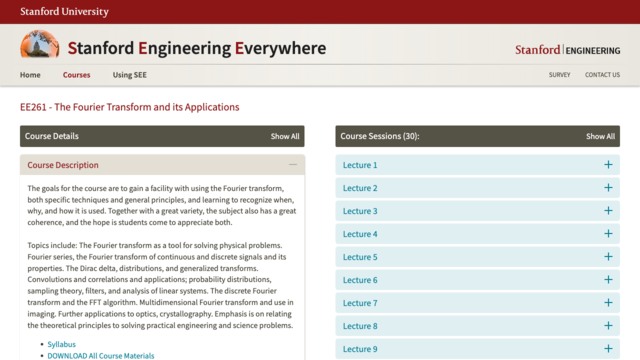Open the Lecture 4 session row
640x360 pixels.
pos(478,234)
